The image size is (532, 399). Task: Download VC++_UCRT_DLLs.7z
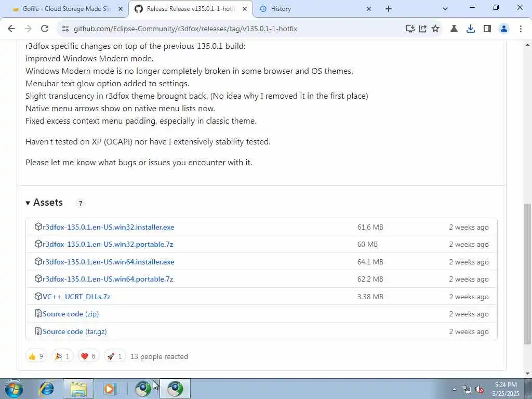click(x=76, y=297)
